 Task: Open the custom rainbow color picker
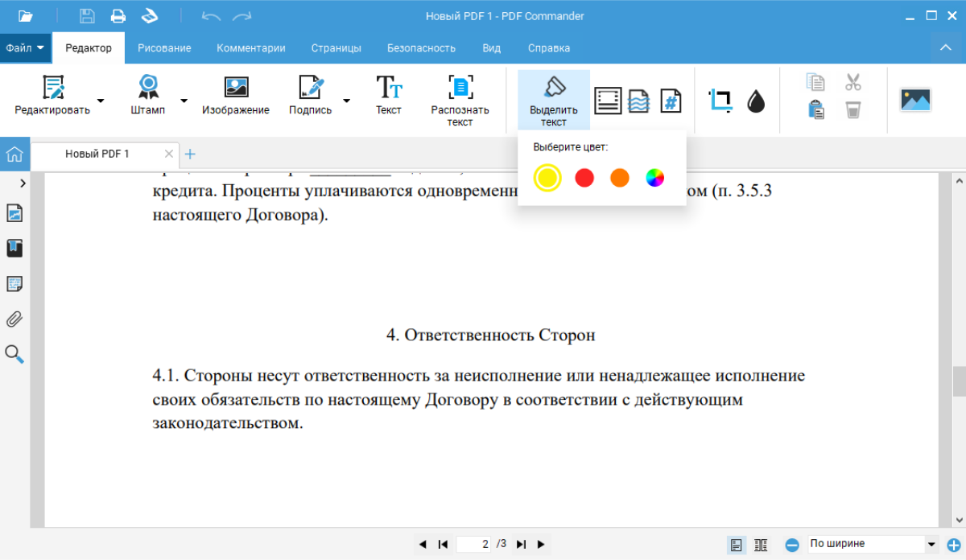point(655,178)
